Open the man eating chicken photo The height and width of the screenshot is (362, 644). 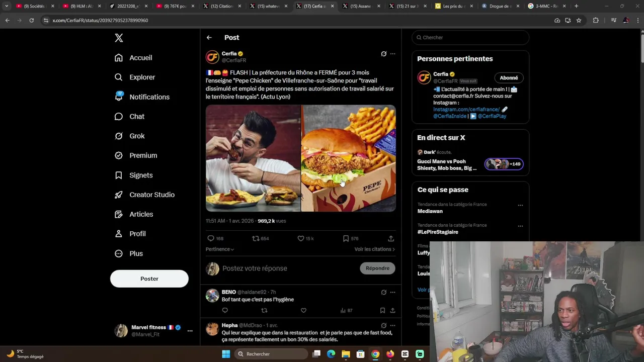253,158
